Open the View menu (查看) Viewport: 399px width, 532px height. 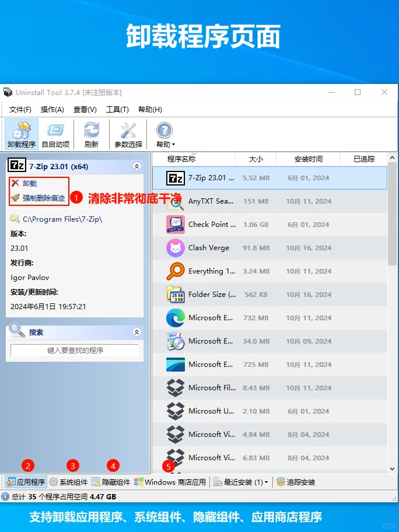[85, 110]
